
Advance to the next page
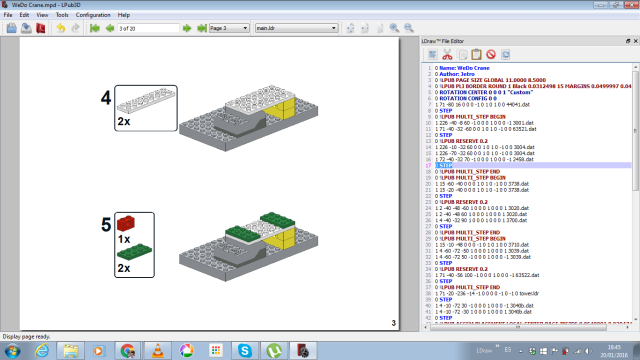pyautogui.click(x=187, y=28)
